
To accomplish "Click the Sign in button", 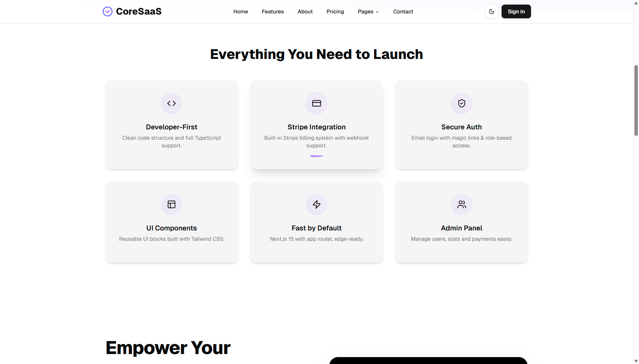I will pyautogui.click(x=516, y=11).
